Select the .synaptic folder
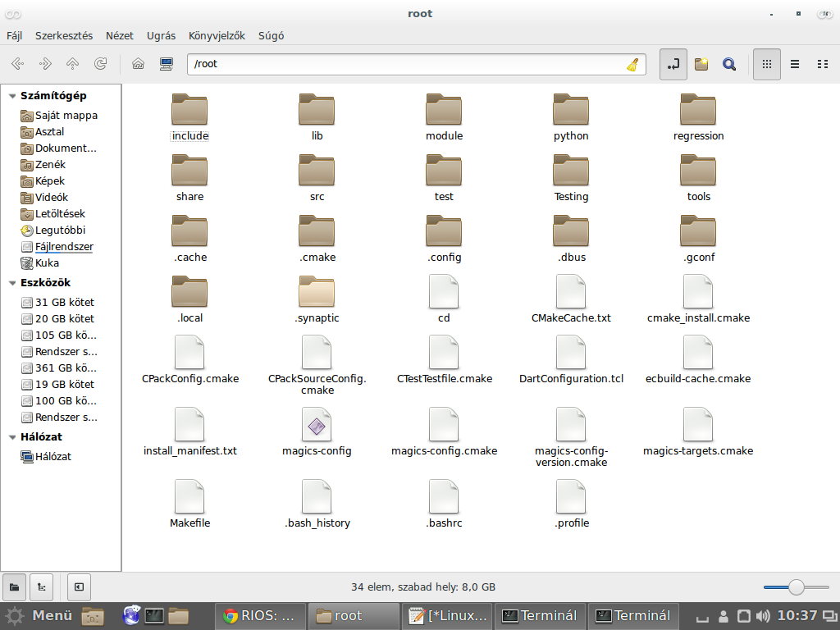 tap(317, 299)
